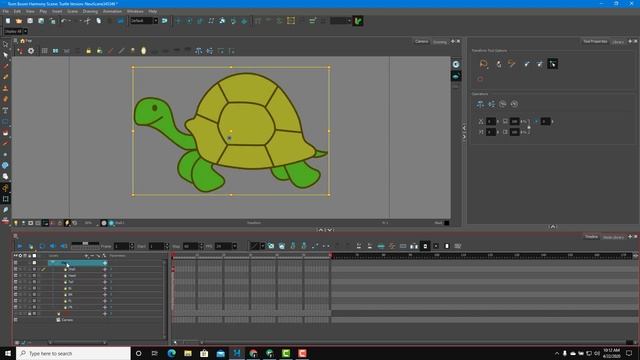Open the File menu
Viewport: 640px width, 360px height.
point(6,11)
